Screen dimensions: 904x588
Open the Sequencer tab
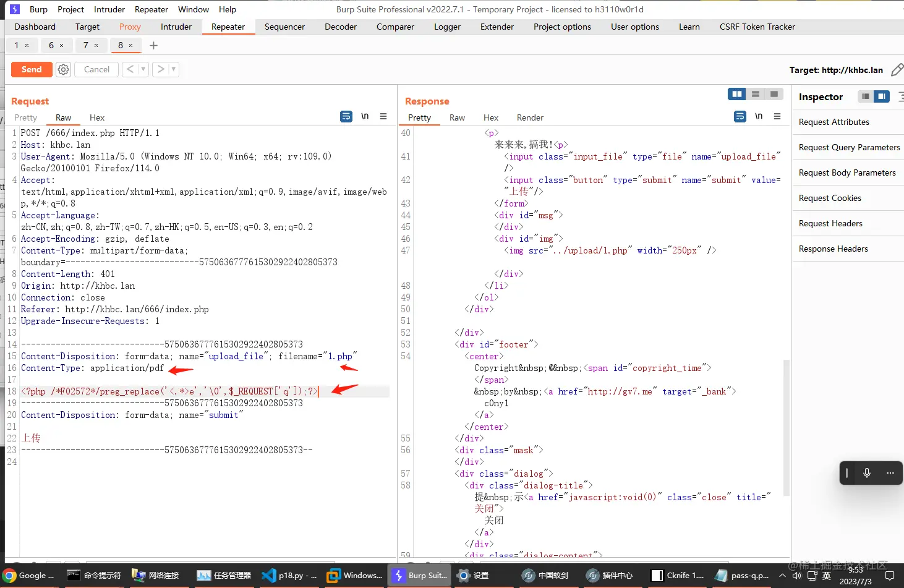coord(284,27)
